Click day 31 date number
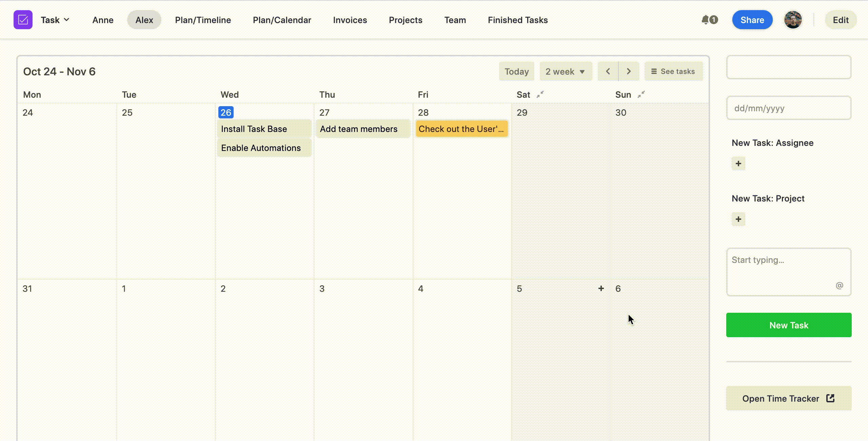This screenshot has height=441, width=868. pyautogui.click(x=27, y=289)
